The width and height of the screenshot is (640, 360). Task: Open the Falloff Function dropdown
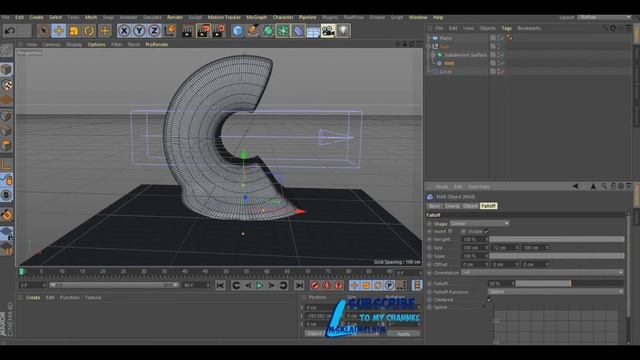tap(556, 291)
